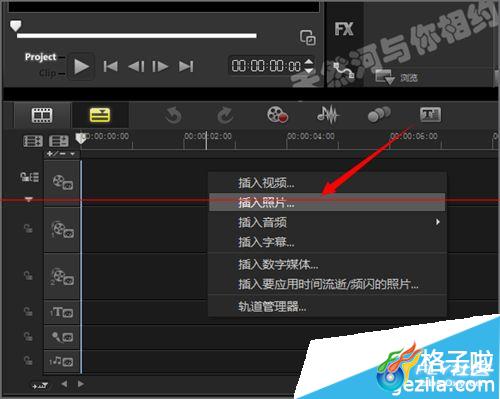Screen dimensions: 500x399
Task: Open the FX filter panel
Action: pyautogui.click(x=344, y=29)
